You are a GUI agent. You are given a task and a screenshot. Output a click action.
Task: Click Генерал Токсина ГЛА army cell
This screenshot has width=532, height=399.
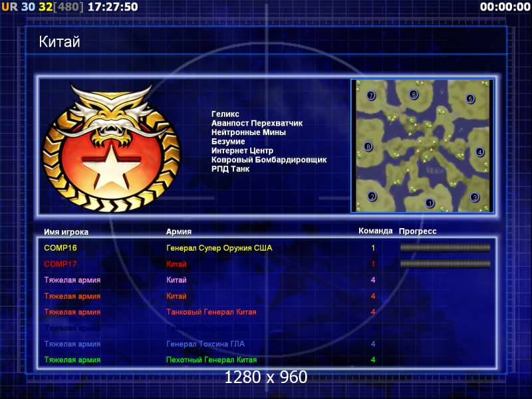[x=205, y=344]
